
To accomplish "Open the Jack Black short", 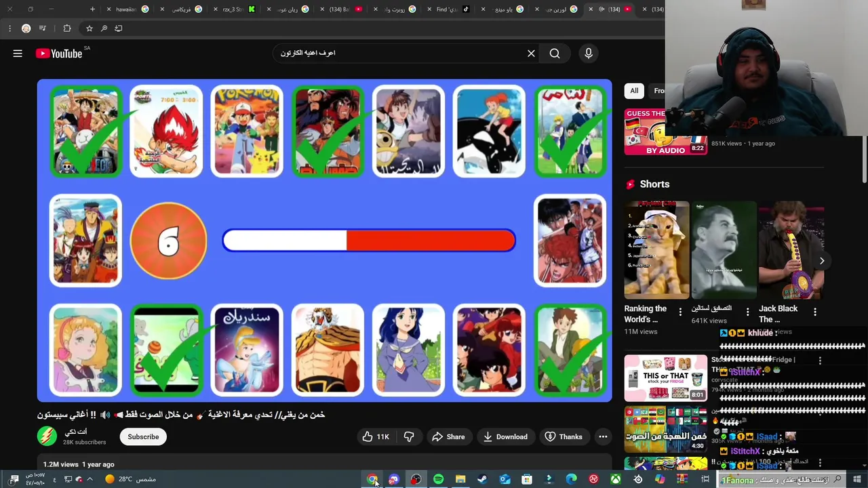I will (791, 249).
